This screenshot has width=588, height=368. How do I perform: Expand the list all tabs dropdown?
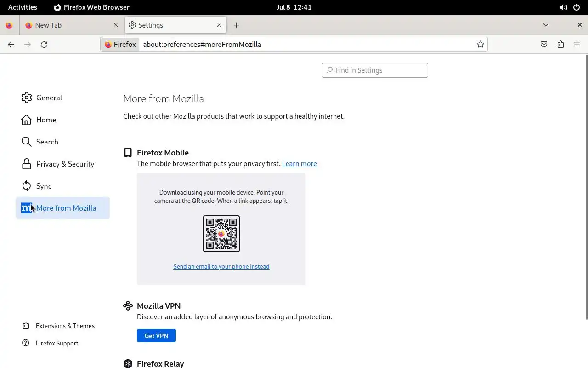click(546, 25)
